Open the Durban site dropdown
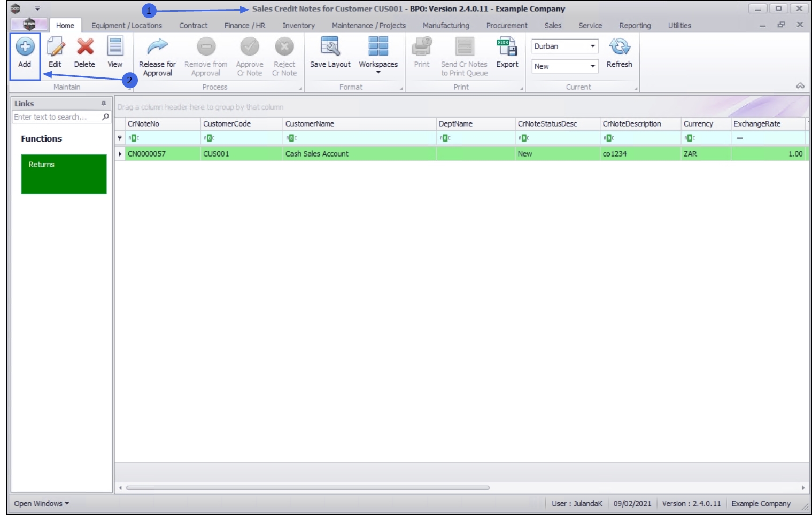Screen dimensions: 812x515 (593, 46)
